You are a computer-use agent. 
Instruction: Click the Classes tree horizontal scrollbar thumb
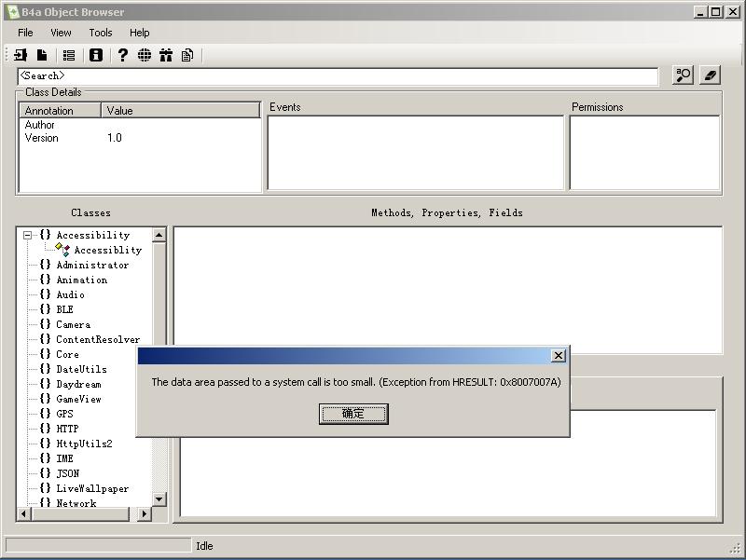point(80,514)
